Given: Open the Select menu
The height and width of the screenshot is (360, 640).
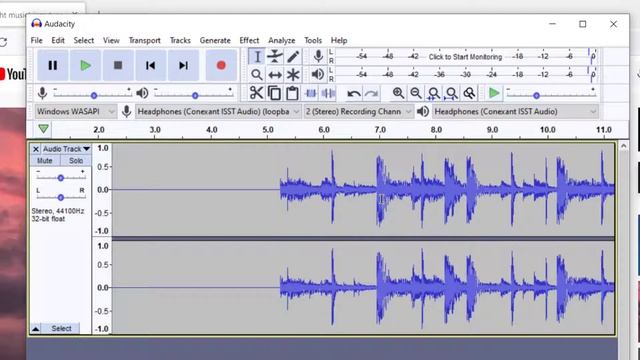Looking at the screenshot, I should pos(84,40).
